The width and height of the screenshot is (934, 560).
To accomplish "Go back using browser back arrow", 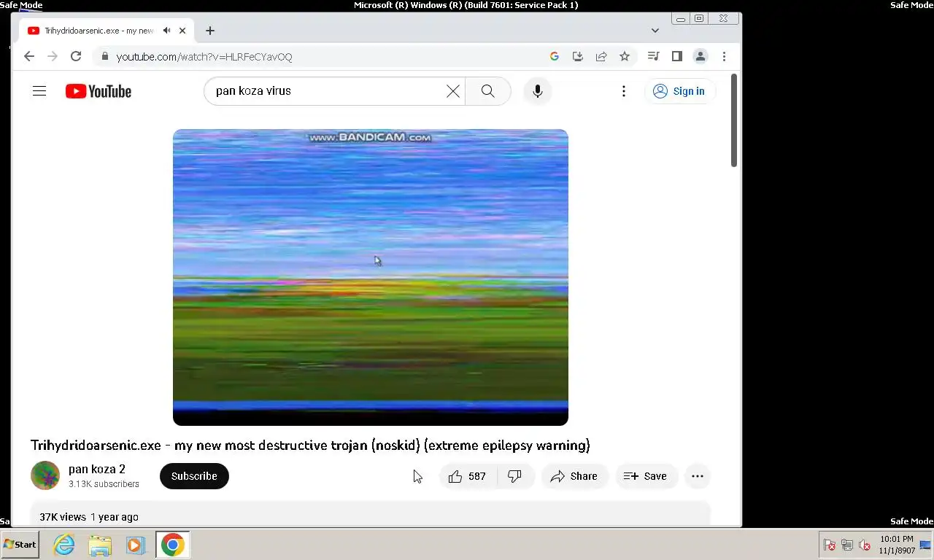I will click(29, 56).
